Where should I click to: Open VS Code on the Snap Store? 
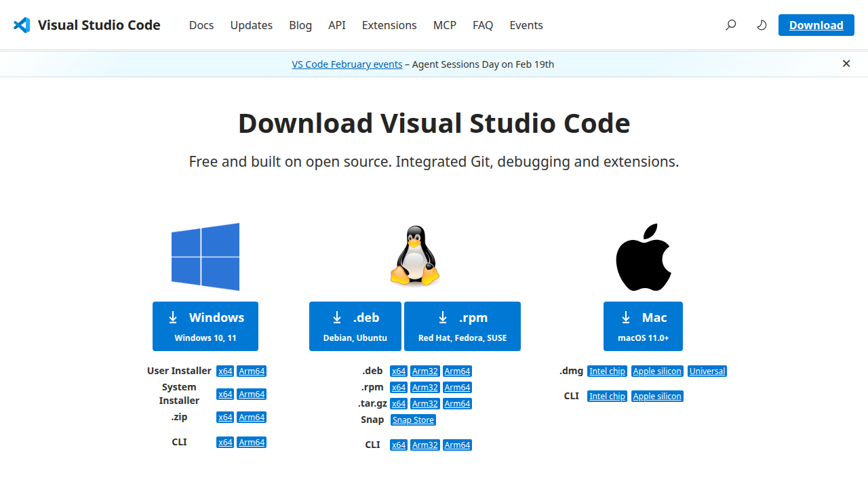click(x=413, y=420)
